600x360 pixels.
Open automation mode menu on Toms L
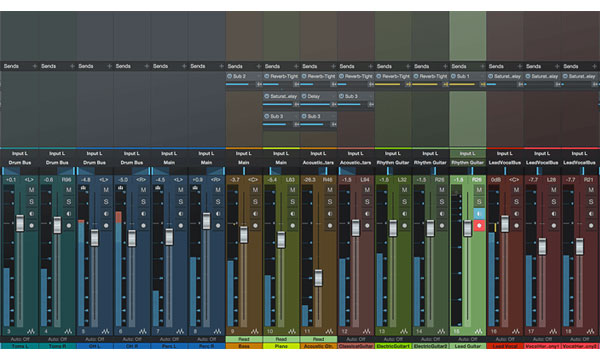click(20, 339)
